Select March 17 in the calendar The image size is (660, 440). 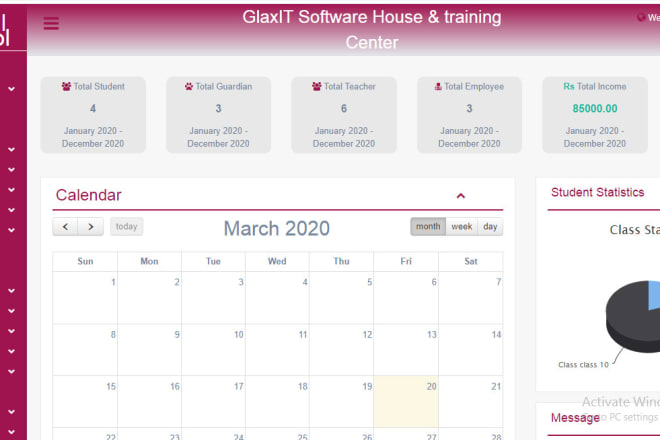[213, 402]
